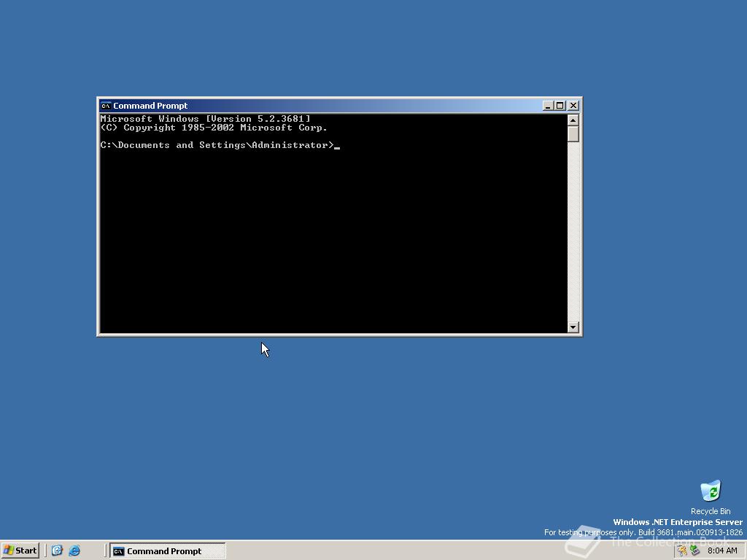Viewport: 747px width, 560px height.
Task: Click the keys activation tray icon
Action: pos(682,551)
